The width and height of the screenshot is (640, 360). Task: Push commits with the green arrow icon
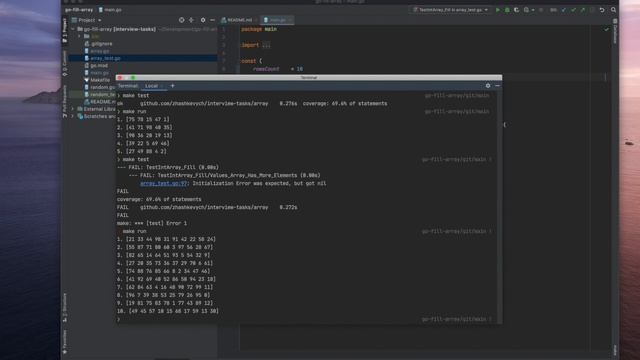tap(582, 10)
